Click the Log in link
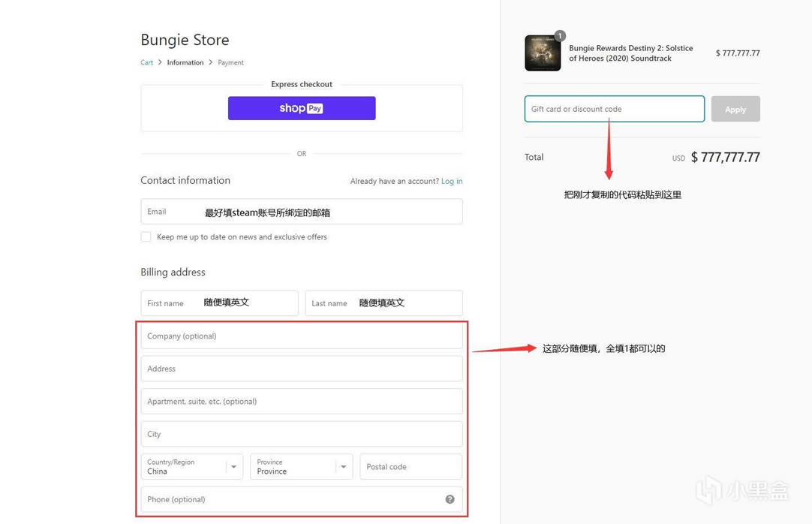Image resolution: width=812 pixels, height=524 pixels. pos(452,181)
